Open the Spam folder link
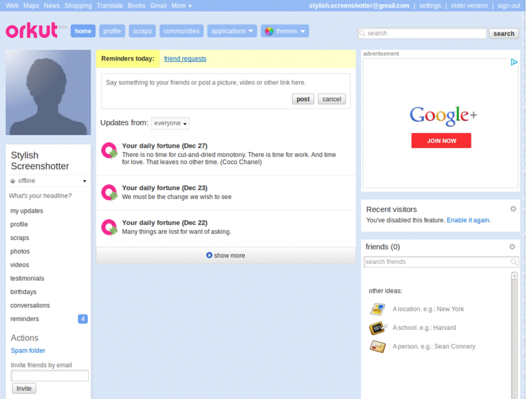 [x=28, y=350]
